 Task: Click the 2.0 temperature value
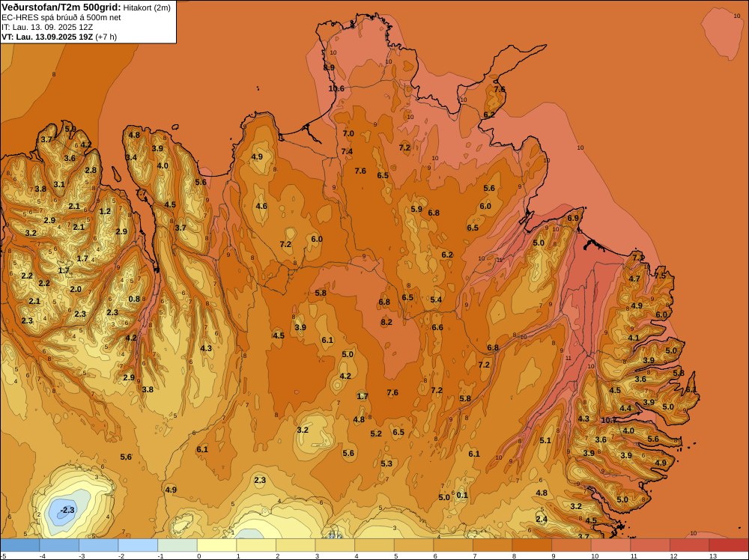[76, 289]
